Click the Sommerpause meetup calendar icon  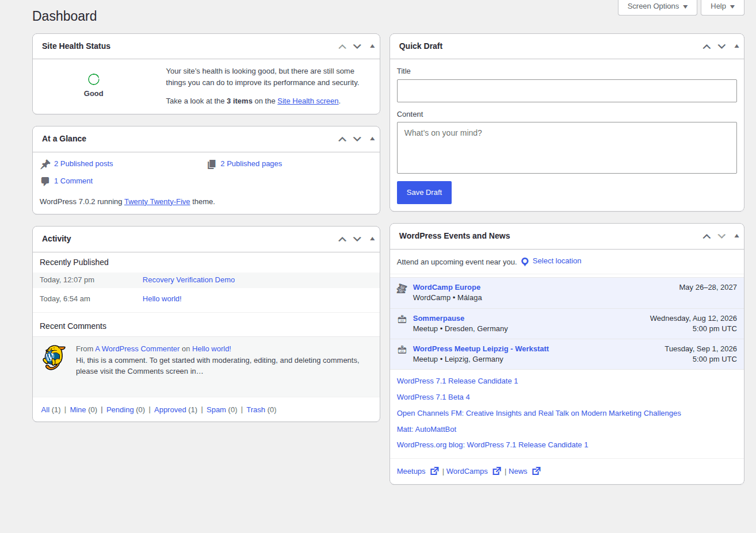pyautogui.click(x=402, y=319)
